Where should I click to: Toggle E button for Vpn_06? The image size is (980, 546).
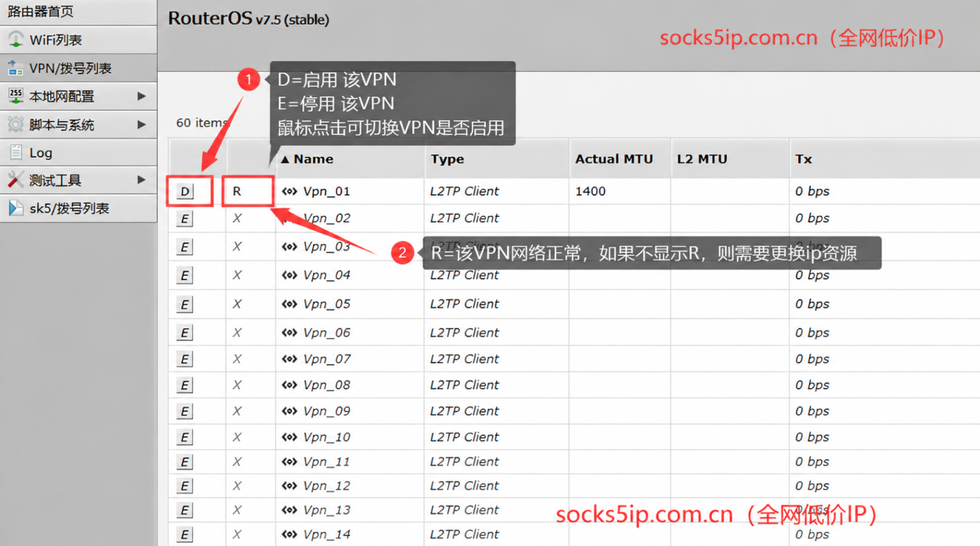click(184, 333)
